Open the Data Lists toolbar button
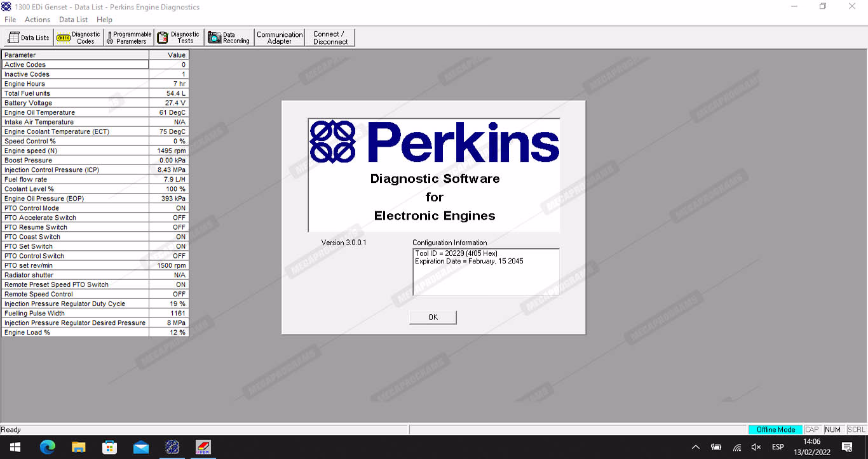The width and height of the screenshot is (868, 459). coord(29,38)
